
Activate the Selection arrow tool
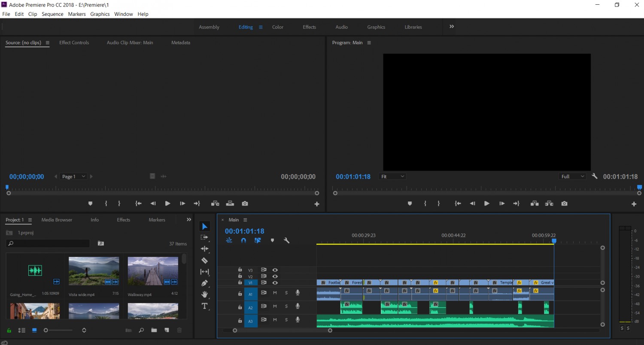(x=205, y=226)
